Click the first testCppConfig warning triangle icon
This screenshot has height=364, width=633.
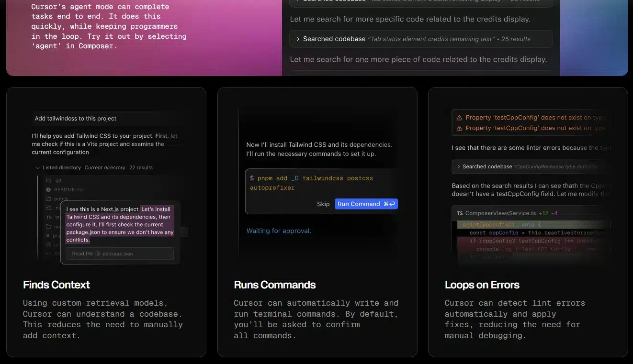[x=460, y=118]
